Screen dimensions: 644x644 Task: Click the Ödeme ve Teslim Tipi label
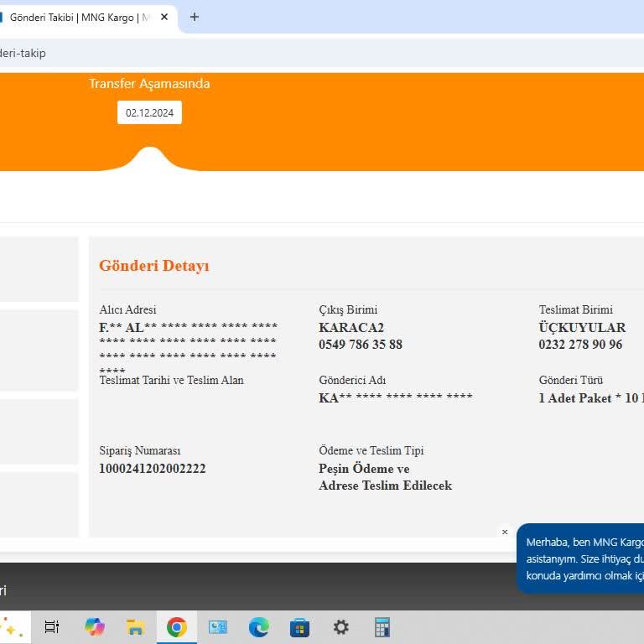pos(371,450)
